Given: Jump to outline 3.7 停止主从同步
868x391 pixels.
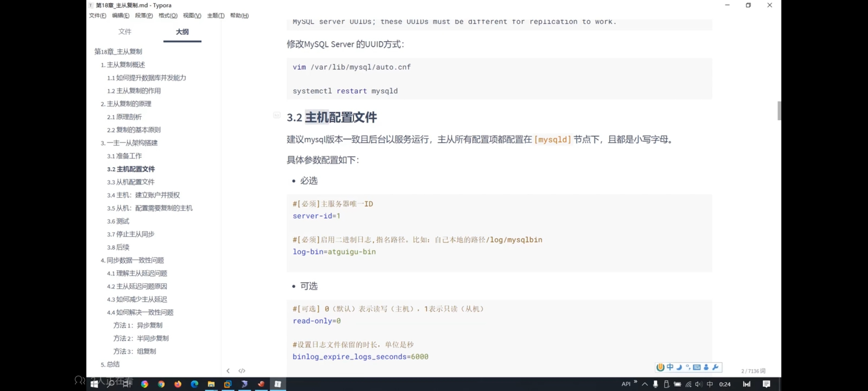Looking at the screenshot, I should [x=130, y=234].
